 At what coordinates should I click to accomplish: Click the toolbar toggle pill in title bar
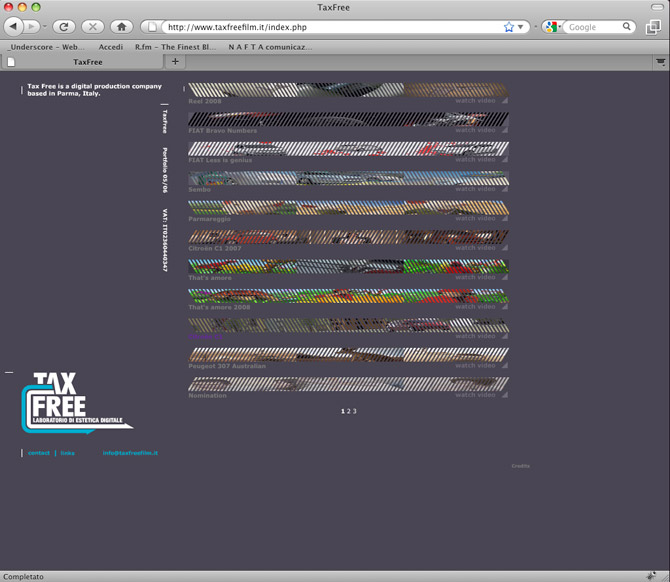click(657, 7)
